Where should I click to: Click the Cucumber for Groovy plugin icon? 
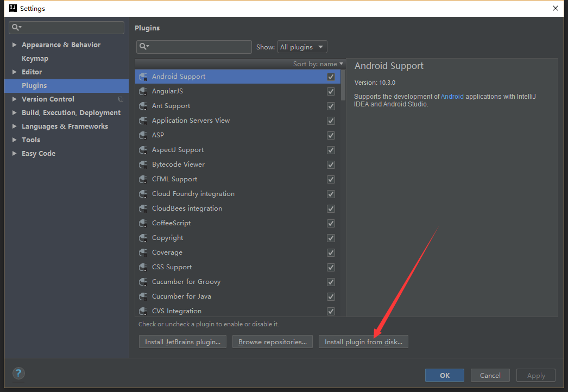pos(143,282)
